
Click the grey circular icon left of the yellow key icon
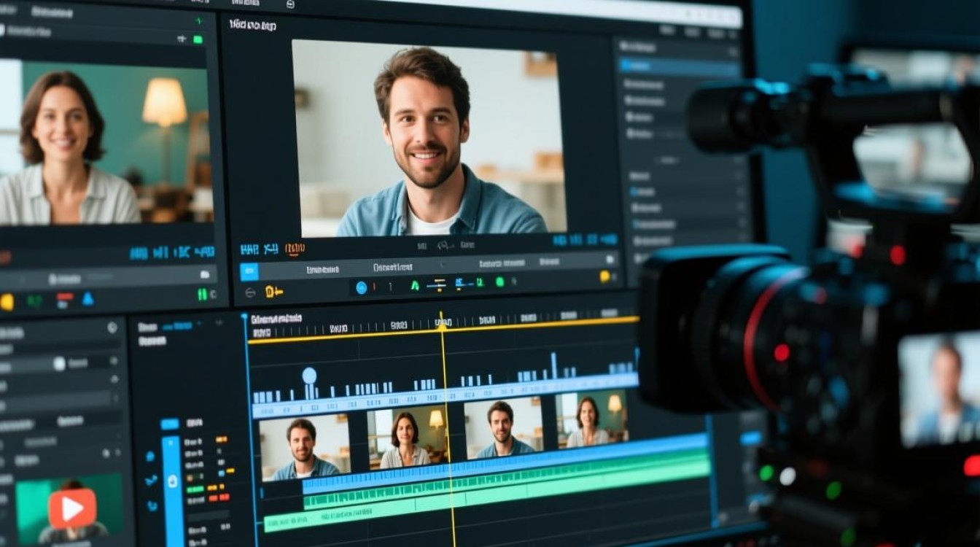click(250, 292)
